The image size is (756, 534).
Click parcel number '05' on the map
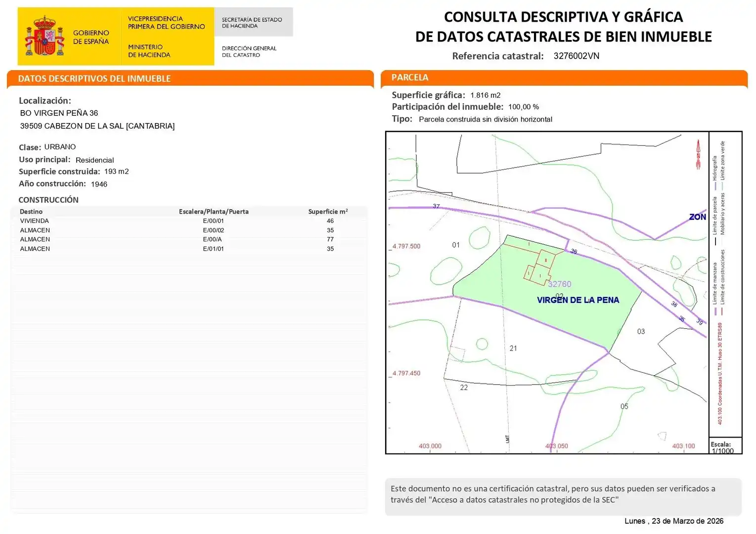click(624, 406)
